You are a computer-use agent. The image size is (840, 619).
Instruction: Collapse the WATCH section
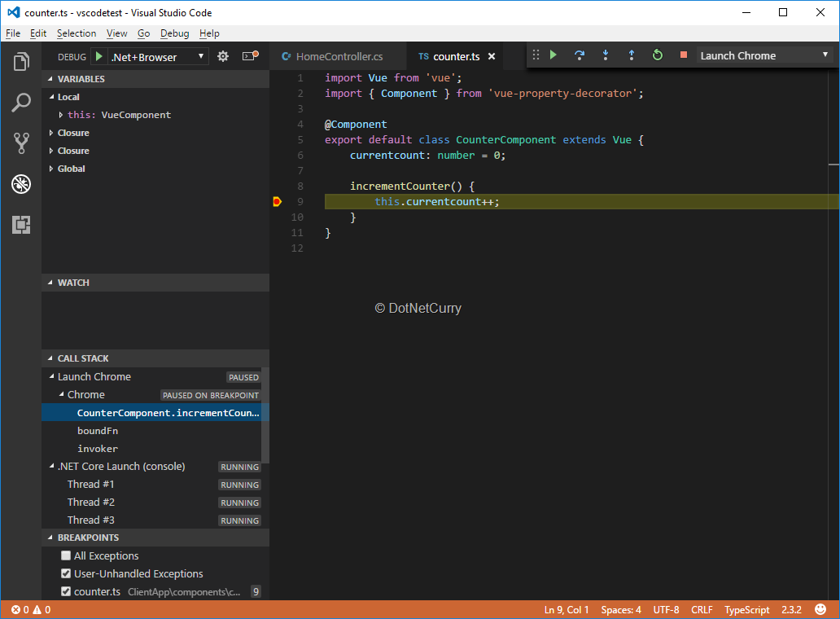[x=50, y=283]
